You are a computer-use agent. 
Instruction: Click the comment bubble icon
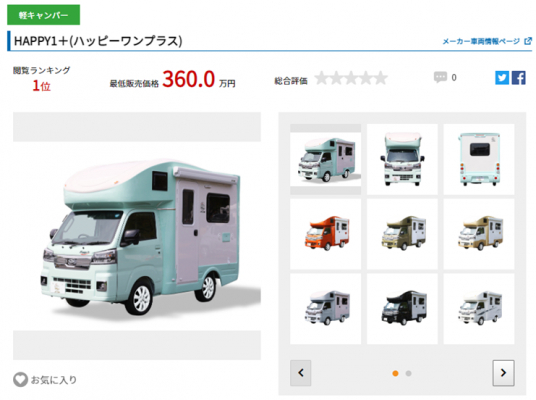click(440, 77)
